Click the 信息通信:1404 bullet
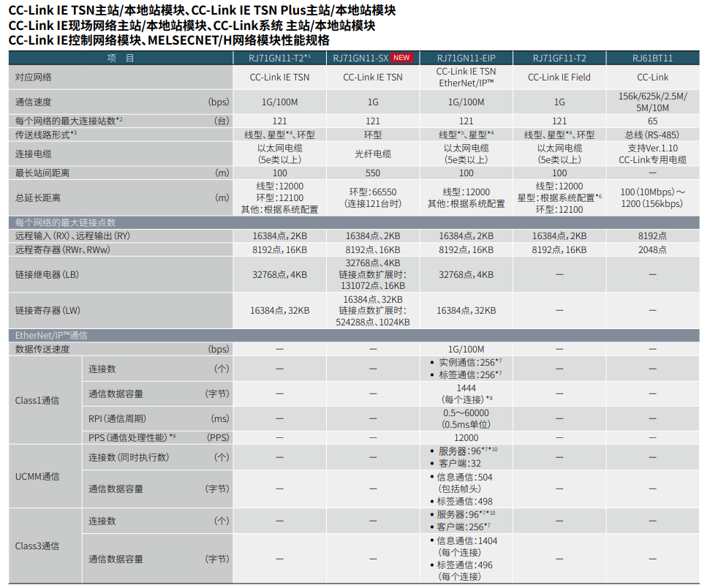710x588 pixels. [x=464, y=541]
